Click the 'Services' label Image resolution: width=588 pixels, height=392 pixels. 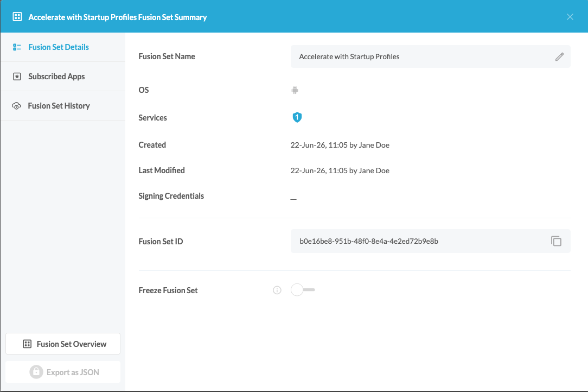tap(152, 117)
